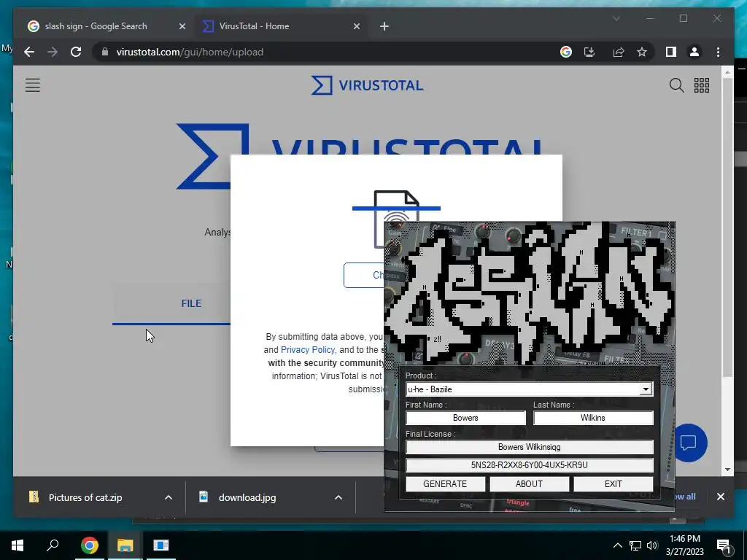Close slash sign Google Search tab
Image resolution: width=747 pixels, height=560 pixels.
pos(182,26)
